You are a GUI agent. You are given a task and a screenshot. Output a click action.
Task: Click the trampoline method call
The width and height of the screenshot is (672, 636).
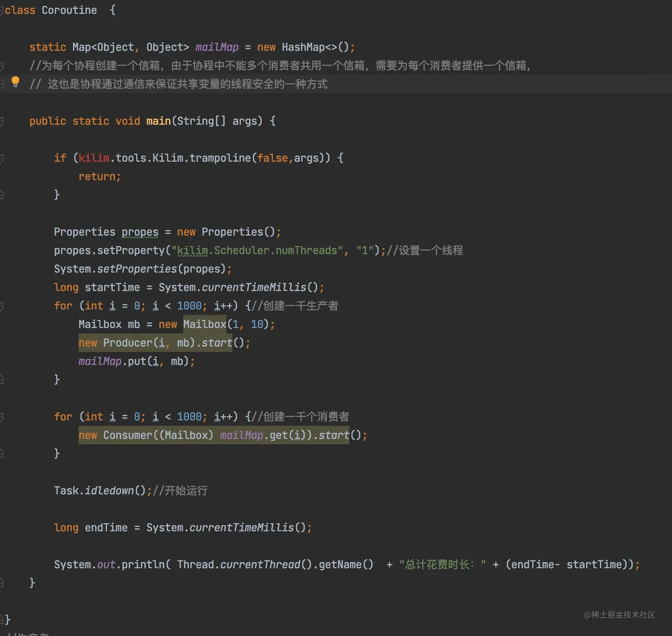220,158
